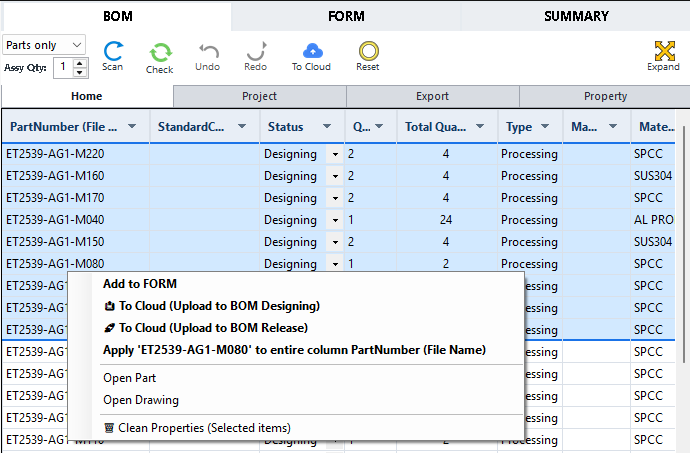Screen dimensions: 690x453
Task: Open Q... column filter arrow
Action: (x=379, y=127)
